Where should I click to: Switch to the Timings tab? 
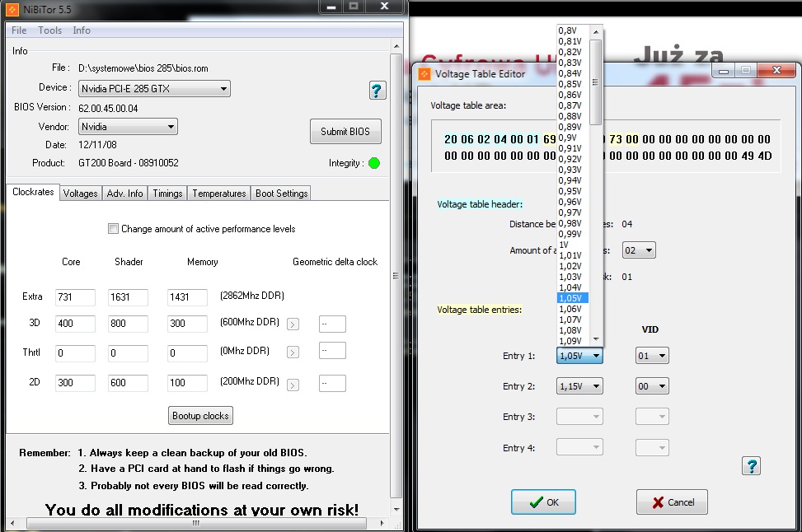(168, 194)
